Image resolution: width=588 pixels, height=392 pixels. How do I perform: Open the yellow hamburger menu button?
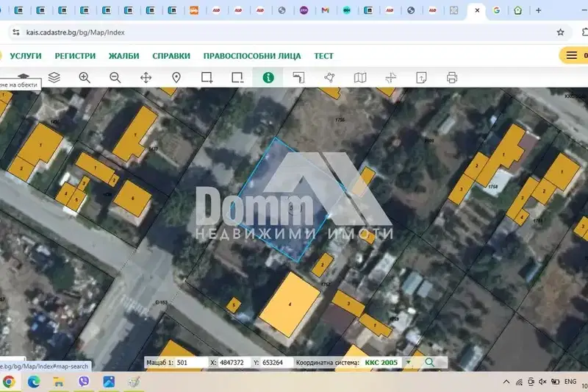[x=572, y=55]
